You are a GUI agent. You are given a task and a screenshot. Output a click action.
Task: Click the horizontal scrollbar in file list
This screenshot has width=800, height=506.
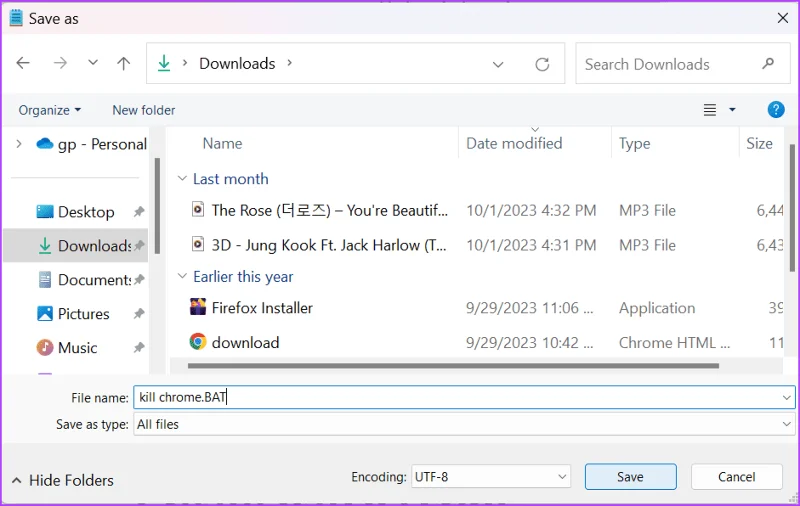tap(453, 366)
